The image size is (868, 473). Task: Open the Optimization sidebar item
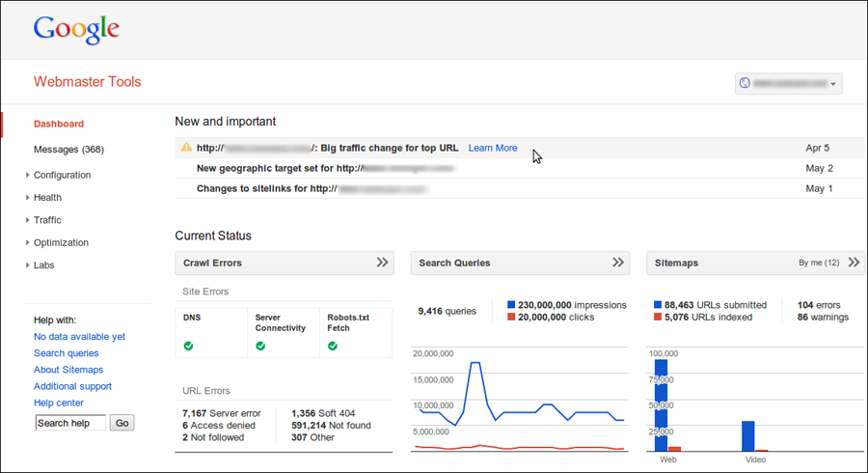(61, 242)
